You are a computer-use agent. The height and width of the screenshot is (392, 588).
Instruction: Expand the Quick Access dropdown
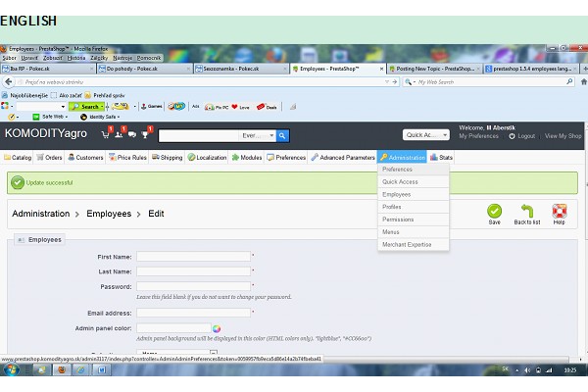coord(426,135)
